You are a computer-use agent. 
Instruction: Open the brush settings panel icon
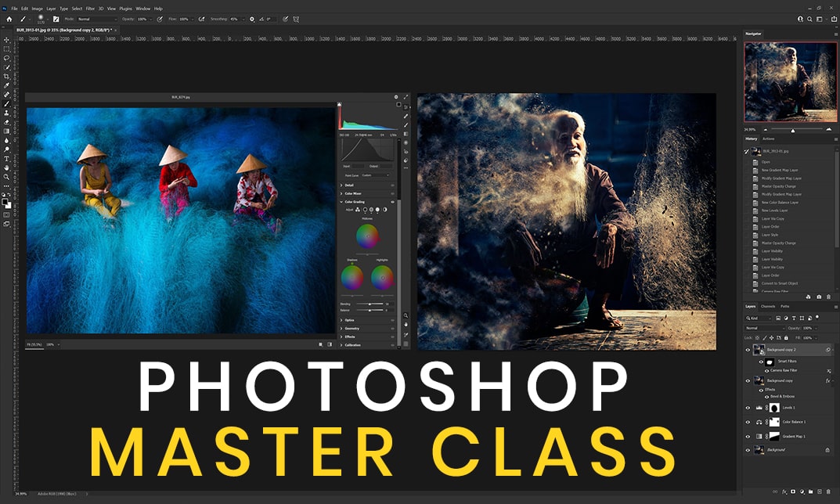(x=56, y=19)
